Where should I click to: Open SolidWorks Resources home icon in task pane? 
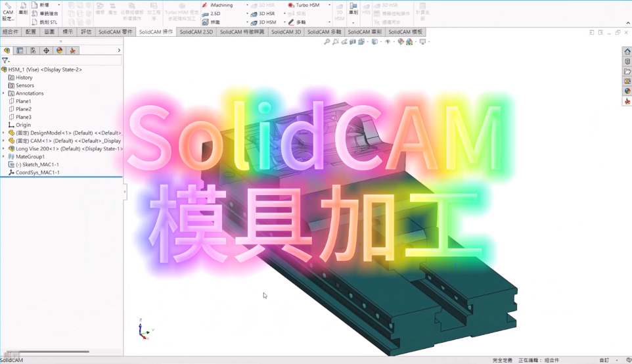tap(627, 52)
